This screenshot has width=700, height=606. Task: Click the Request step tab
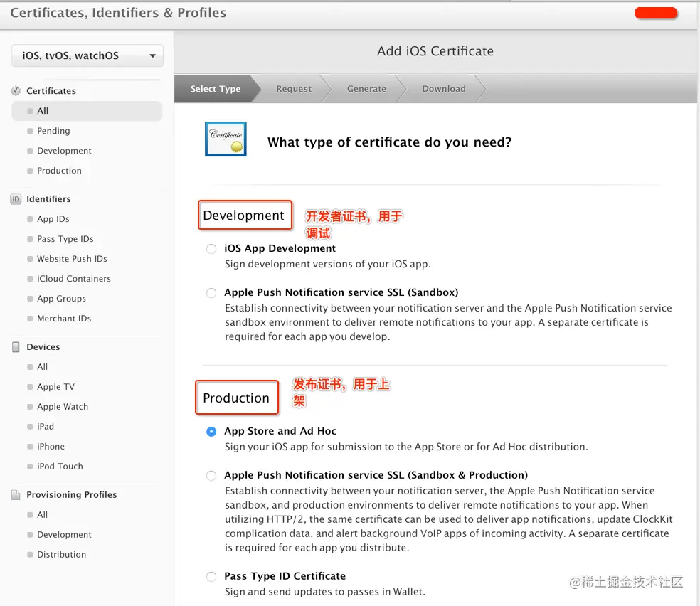coord(294,89)
